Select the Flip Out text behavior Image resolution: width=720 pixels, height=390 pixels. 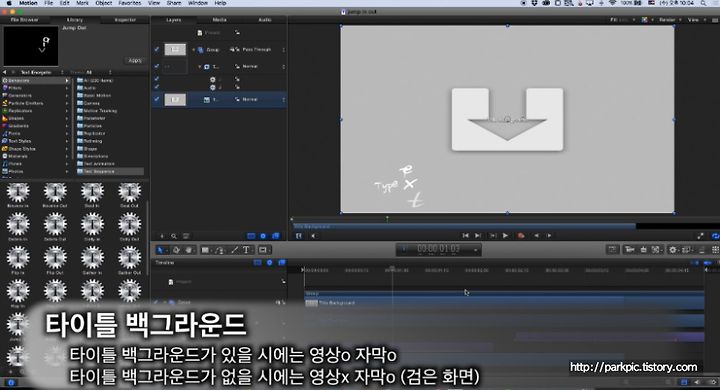(55, 259)
